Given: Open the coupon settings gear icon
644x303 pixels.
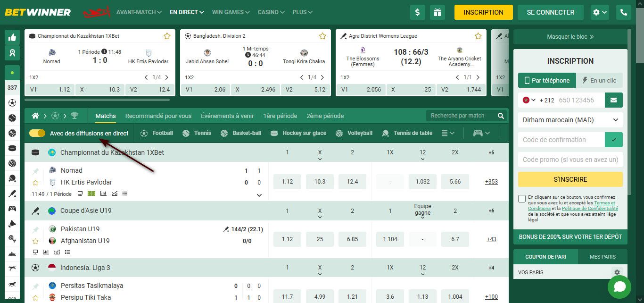Looking at the screenshot, I should click(616, 272).
